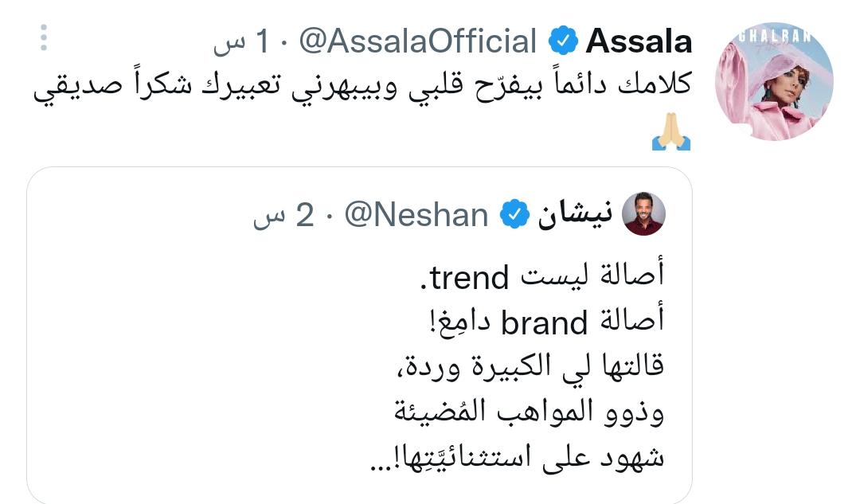Click the blank area inside the quoted tweet card

(199, 358)
